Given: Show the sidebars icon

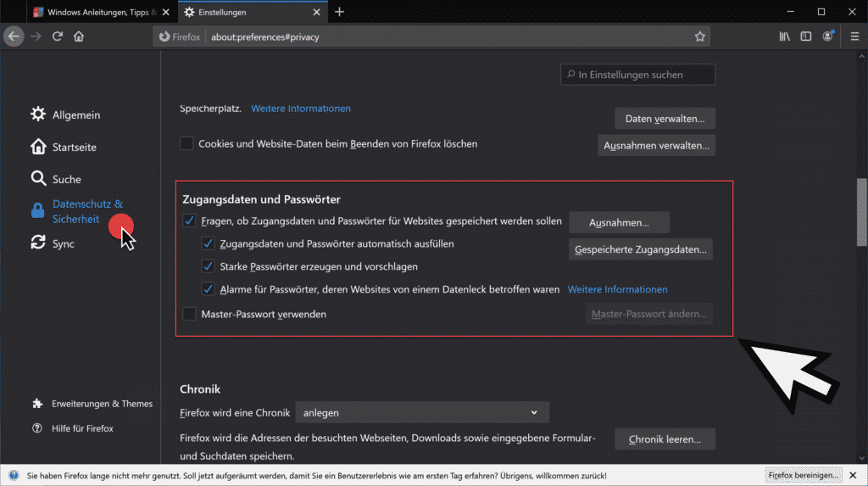Looking at the screenshot, I should tap(806, 36).
